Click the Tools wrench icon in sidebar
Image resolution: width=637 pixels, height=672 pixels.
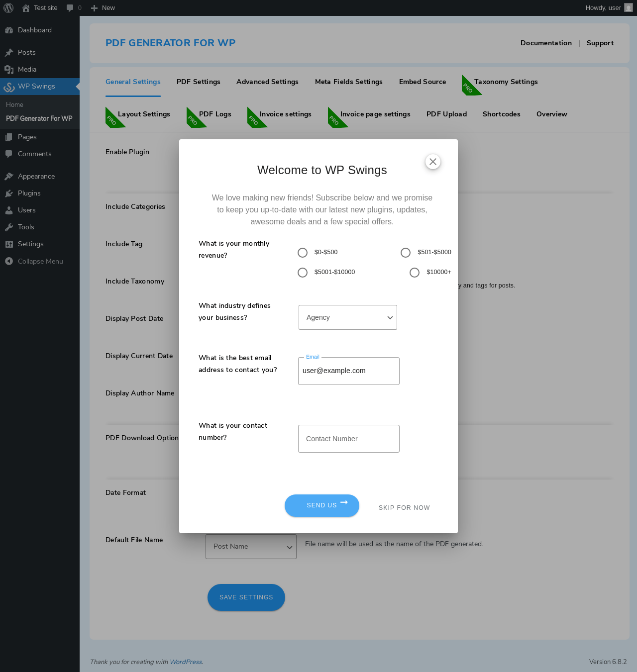[9, 227]
